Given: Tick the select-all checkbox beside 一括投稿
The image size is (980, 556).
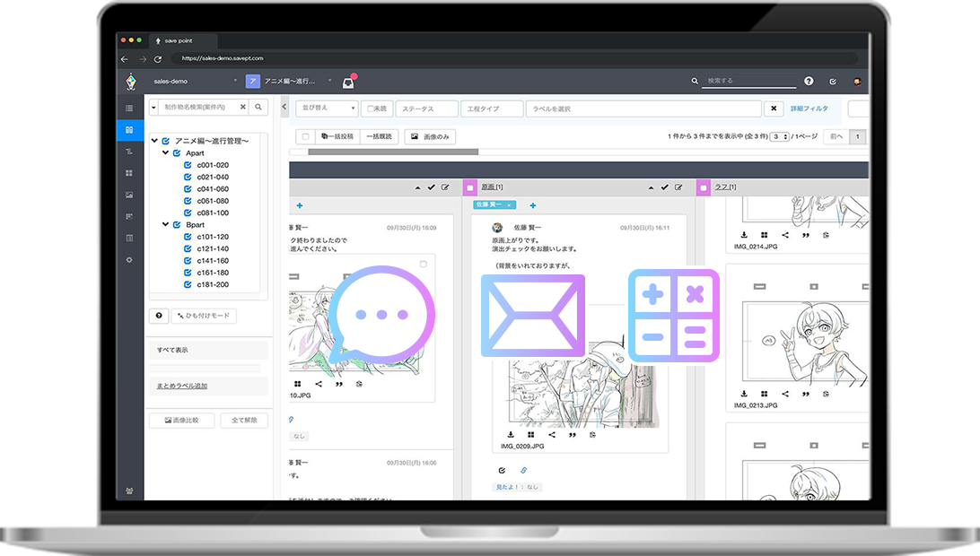Looking at the screenshot, I should click(305, 137).
